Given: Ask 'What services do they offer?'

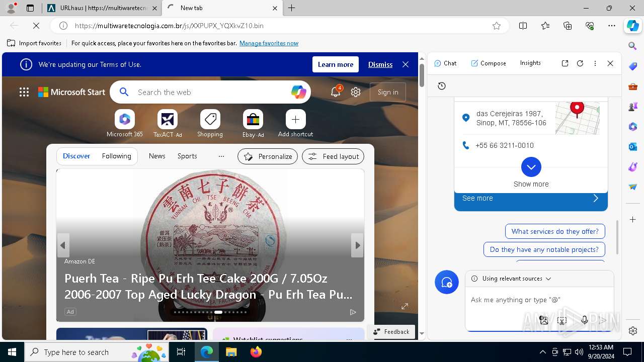Looking at the screenshot, I should [x=555, y=231].
